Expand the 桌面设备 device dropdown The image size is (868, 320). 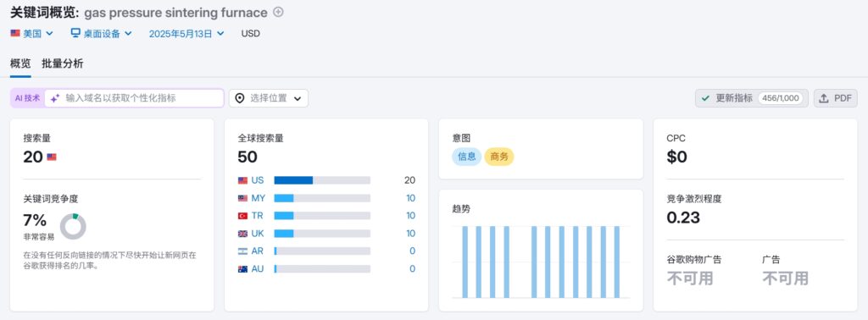pyautogui.click(x=102, y=33)
